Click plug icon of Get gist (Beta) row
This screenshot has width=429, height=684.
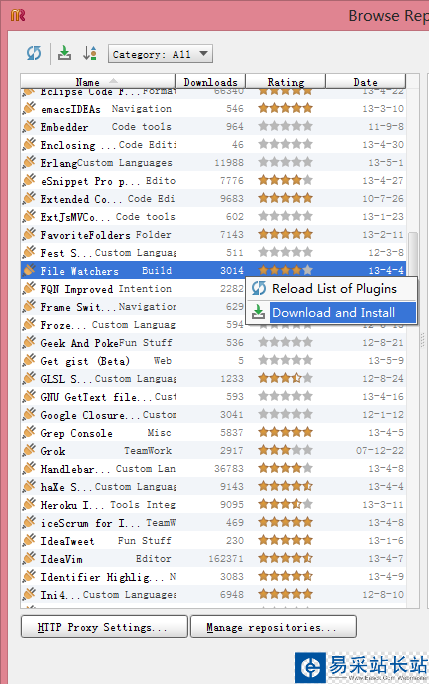(x=29, y=360)
